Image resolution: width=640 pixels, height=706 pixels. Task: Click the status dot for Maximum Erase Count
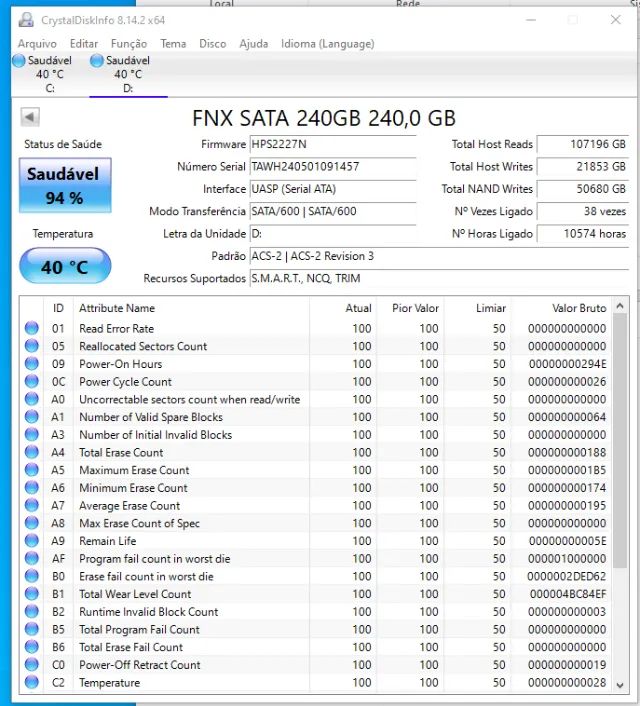click(32, 470)
